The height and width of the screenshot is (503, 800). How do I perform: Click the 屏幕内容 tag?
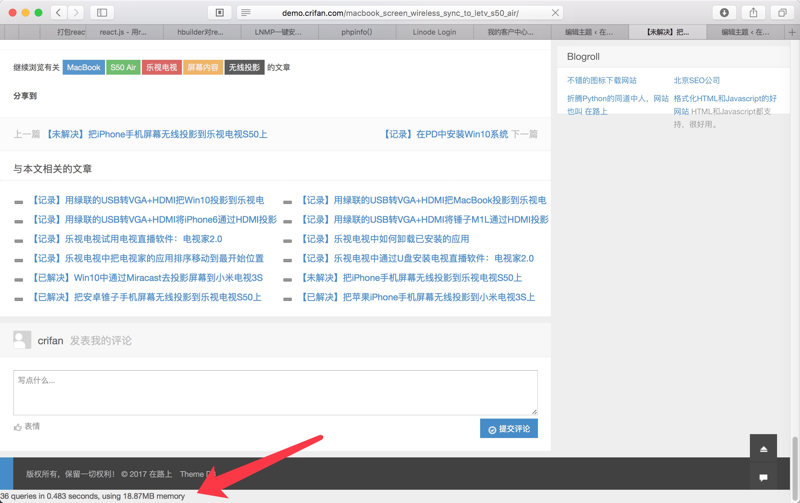pyautogui.click(x=203, y=67)
